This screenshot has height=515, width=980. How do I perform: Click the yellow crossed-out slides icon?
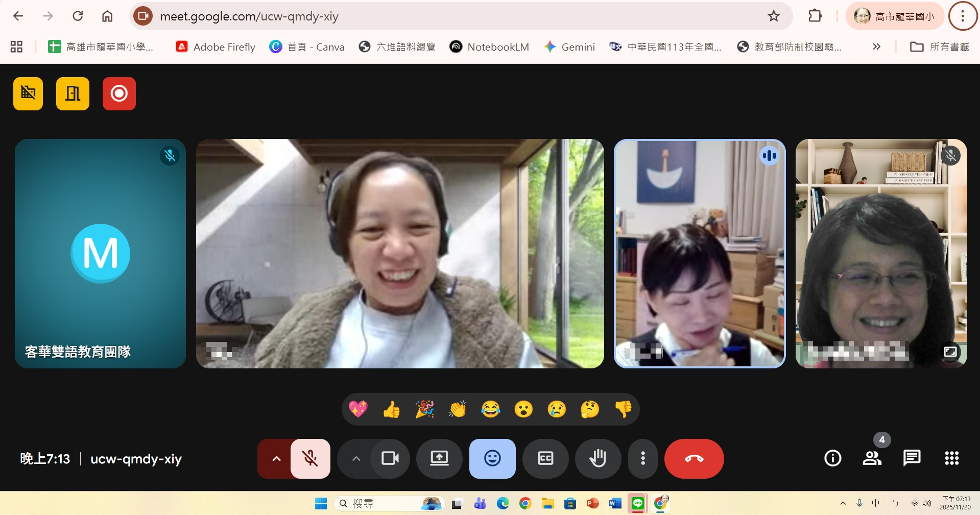[x=28, y=93]
